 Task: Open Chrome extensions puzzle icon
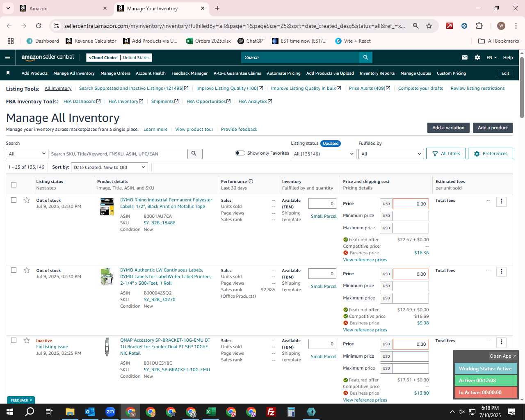(479, 26)
